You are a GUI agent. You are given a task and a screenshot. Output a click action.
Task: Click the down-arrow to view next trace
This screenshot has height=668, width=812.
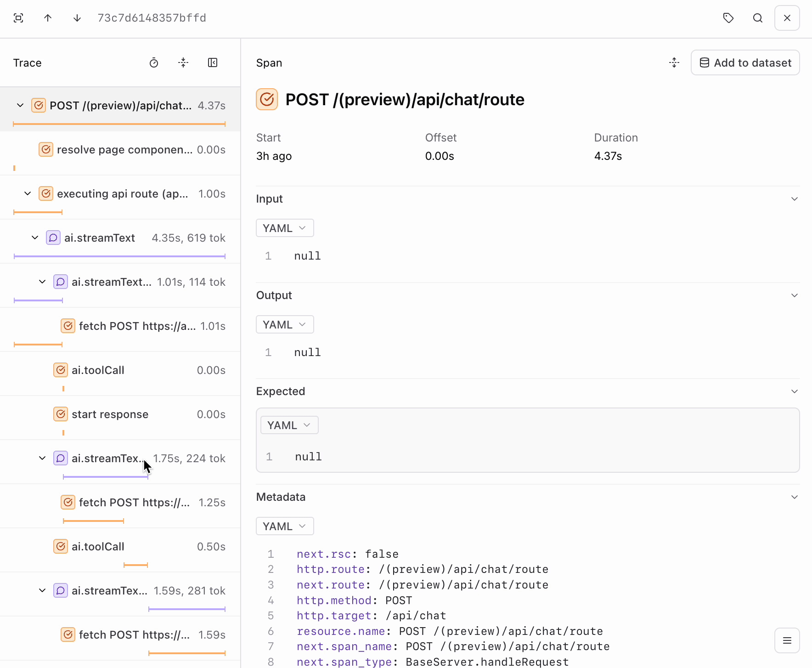coord(77,18)
